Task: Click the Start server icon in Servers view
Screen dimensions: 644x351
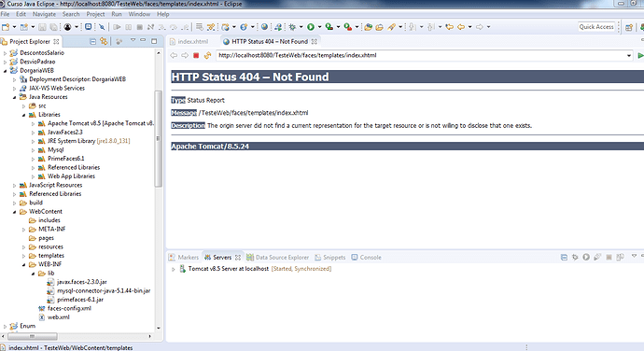Action: (x=586, y=258)
